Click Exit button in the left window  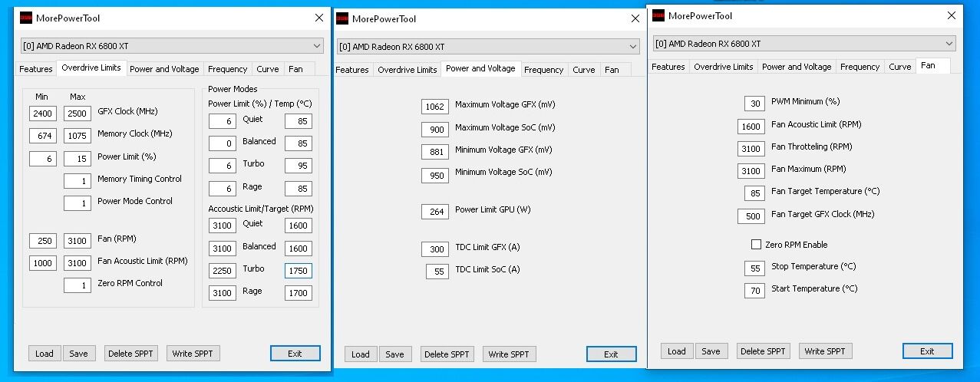pos(295,354)
